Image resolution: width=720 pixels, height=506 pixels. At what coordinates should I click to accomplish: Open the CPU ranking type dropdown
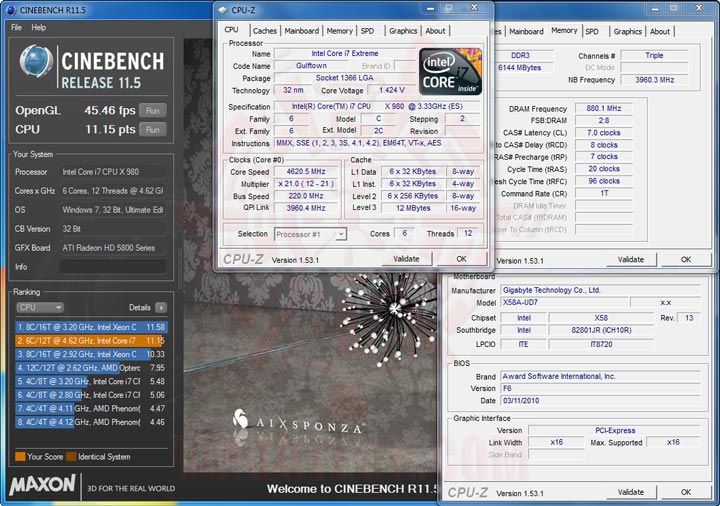pos(40,307)
